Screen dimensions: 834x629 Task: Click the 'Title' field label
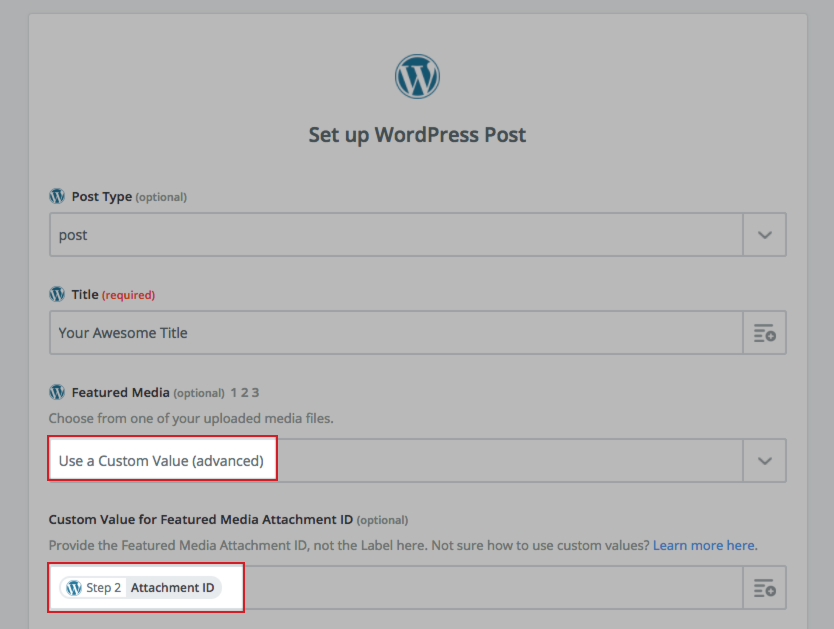[x=85, y=295]
